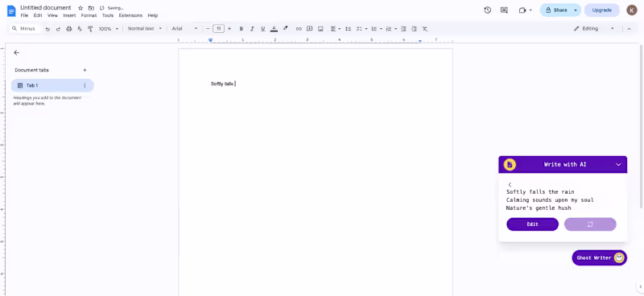Toggle bold formatting
This screenshot has height=296, width=644.
(x=241, y=29)
